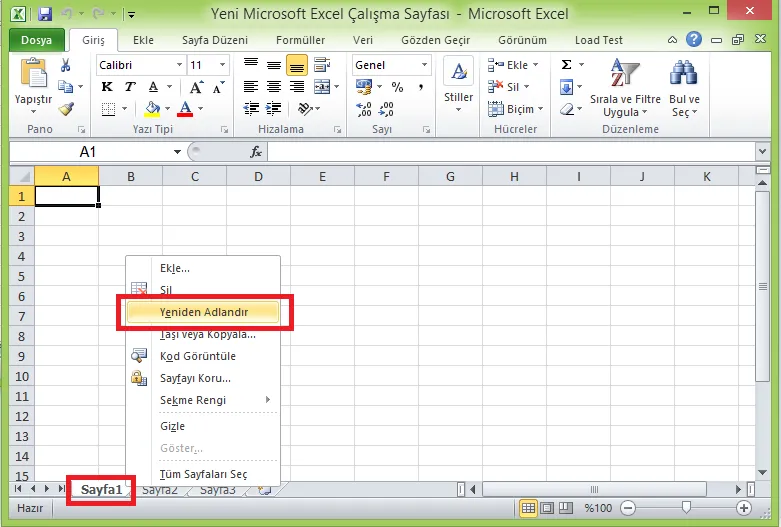This screenshot has height=527, width=781.
Task: Open the Stiller styles gallery
Action: pyautogui.click(x=458, y=80)
